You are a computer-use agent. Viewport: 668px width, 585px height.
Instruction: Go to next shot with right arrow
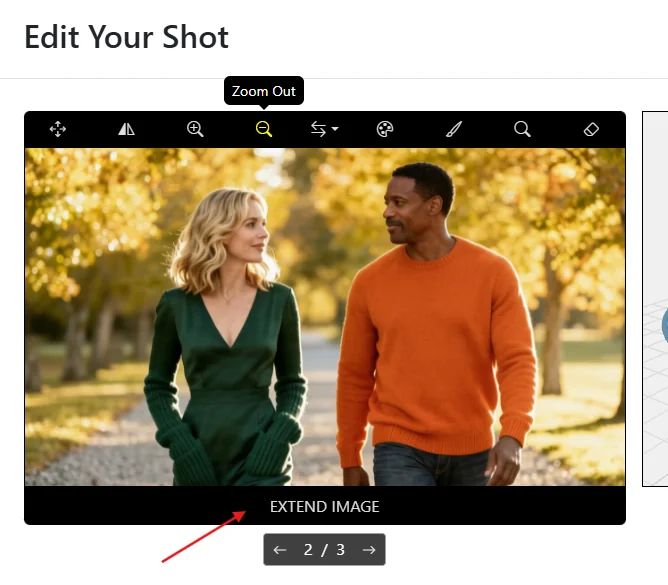pos(369,550)
